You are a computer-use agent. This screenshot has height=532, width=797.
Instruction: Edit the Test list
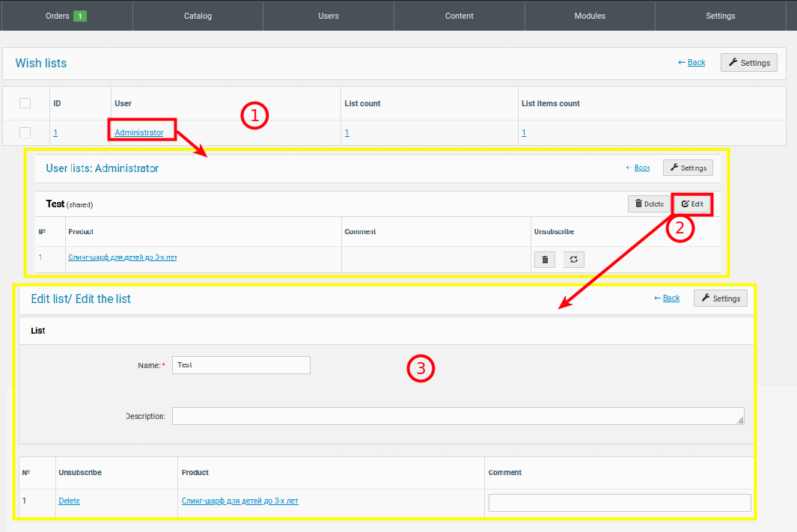pyautogui.click(x=692, y=204)
